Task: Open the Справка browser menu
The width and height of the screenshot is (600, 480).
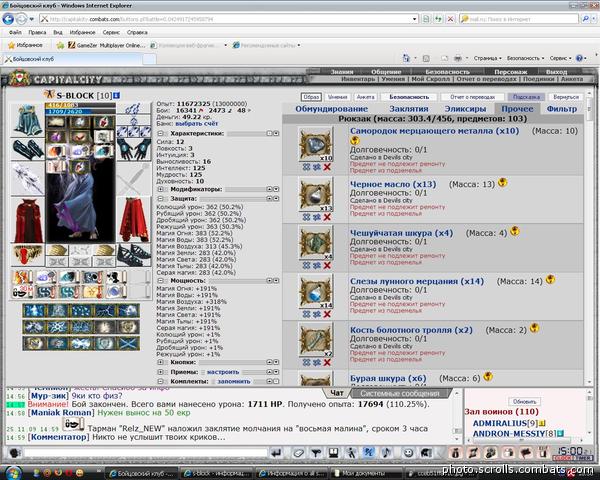Action: coord(137,33)
